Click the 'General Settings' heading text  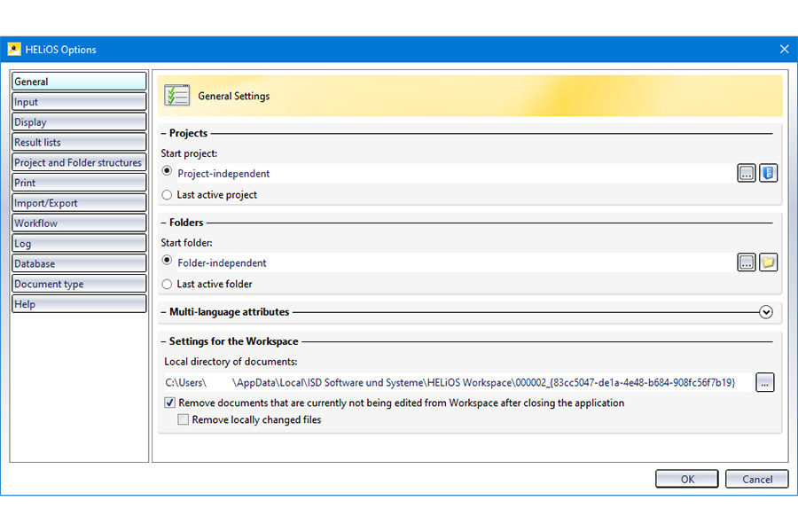(x=233, y=96)
